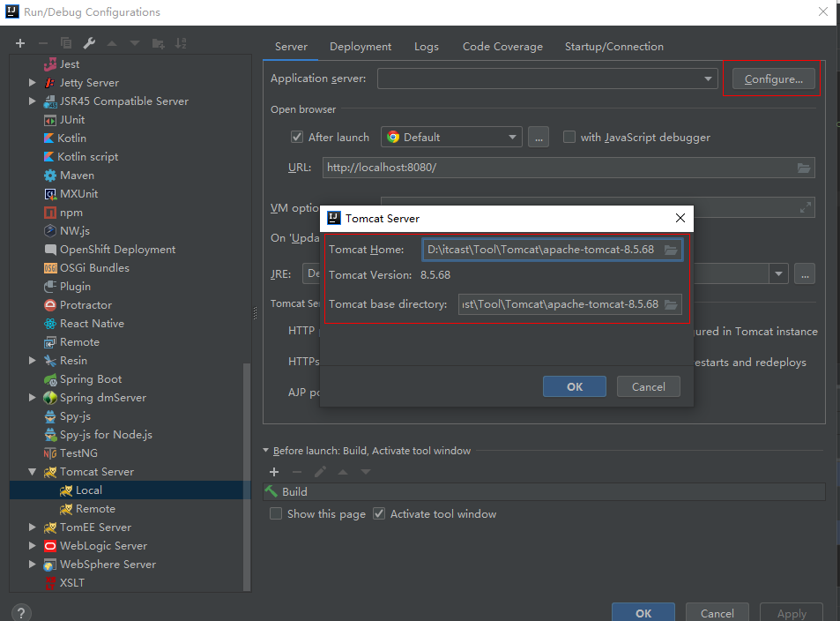Click the WebSphere Server icon
This screenshot has height=621, width=840.
click(50, 565)
